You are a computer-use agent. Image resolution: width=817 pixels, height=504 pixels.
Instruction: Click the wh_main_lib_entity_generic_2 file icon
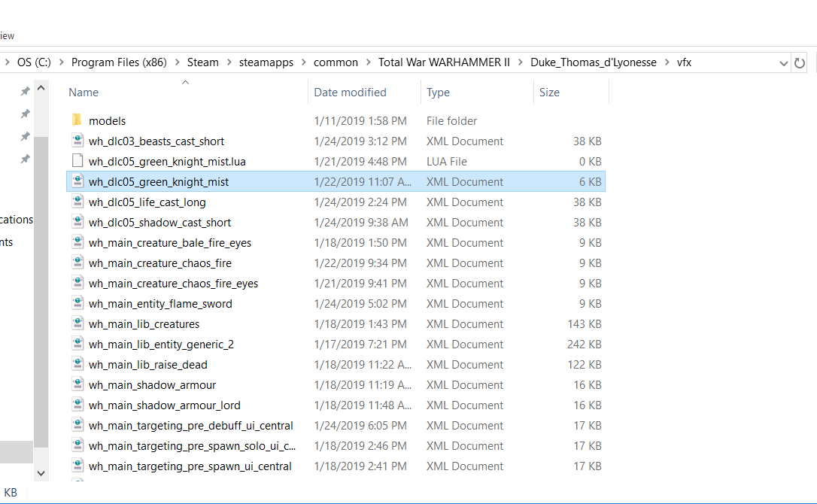77,344
